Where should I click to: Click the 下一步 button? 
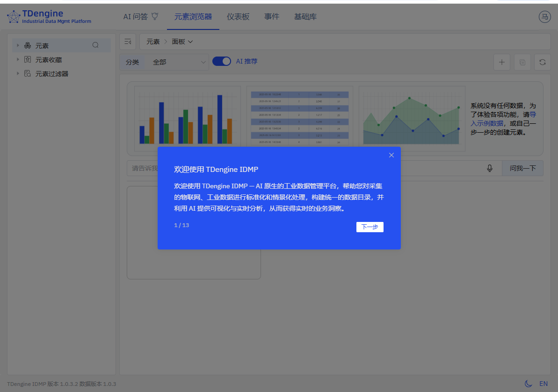(370, 227)
